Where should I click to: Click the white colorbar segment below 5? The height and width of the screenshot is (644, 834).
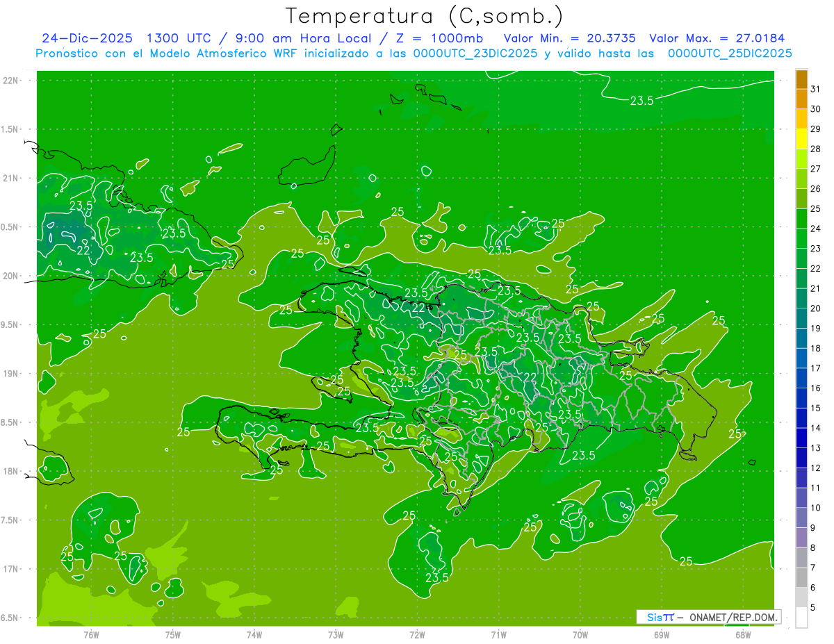click(801, 618)
